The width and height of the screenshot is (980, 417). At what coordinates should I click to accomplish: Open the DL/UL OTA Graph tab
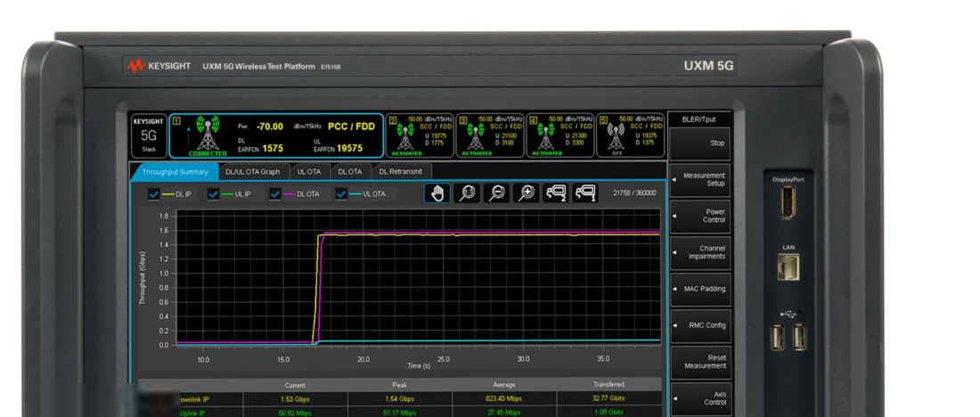[252, 172]
